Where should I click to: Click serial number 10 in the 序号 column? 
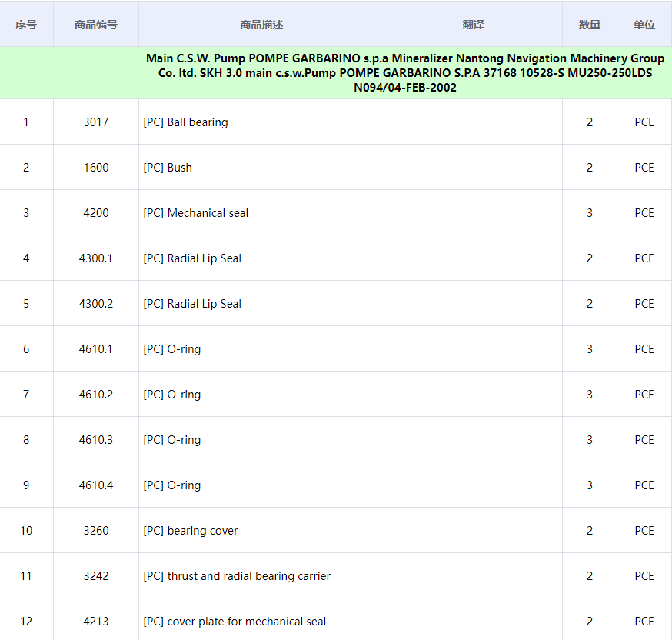(x=26, y=531)
